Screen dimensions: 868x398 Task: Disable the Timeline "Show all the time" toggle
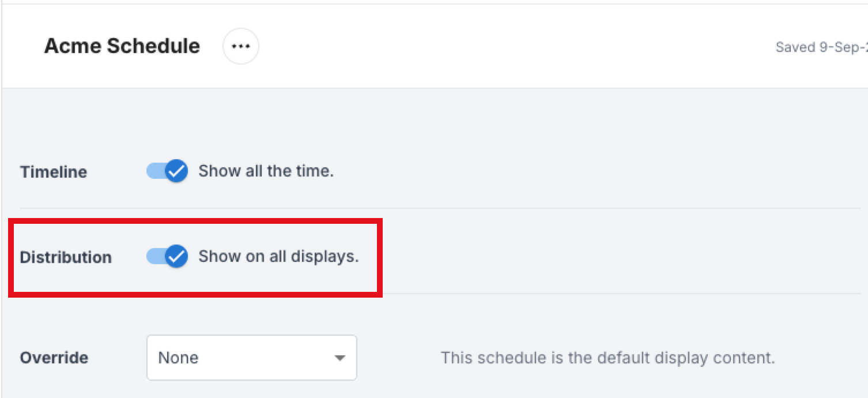coord(167,171)
